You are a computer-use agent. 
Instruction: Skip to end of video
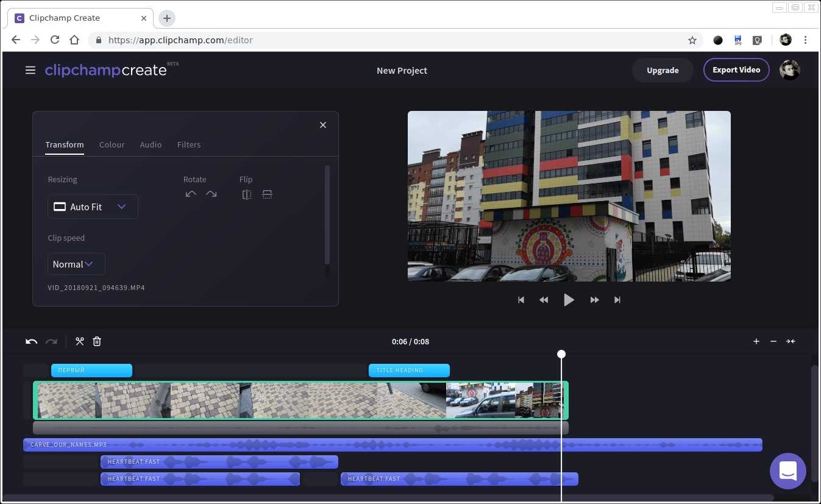tap(617, 300)
